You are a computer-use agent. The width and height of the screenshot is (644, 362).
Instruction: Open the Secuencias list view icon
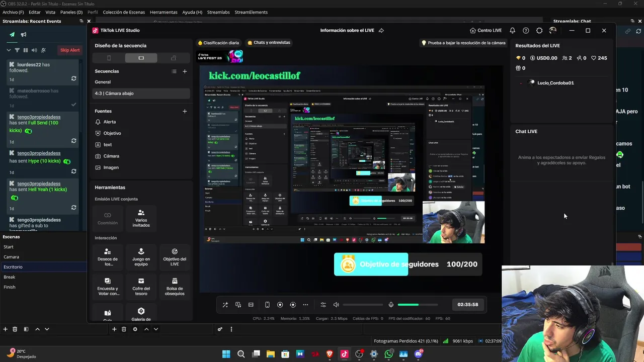coord(174,71)
